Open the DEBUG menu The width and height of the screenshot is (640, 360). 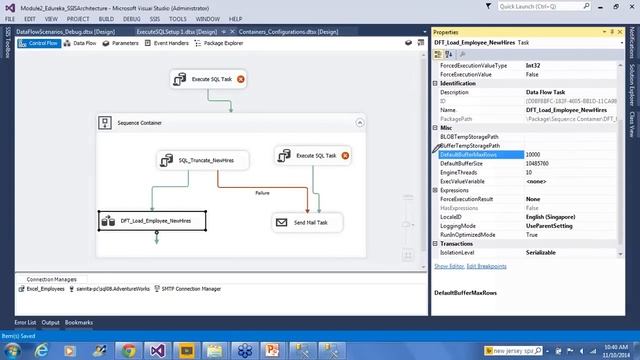(x=131, y=19)
